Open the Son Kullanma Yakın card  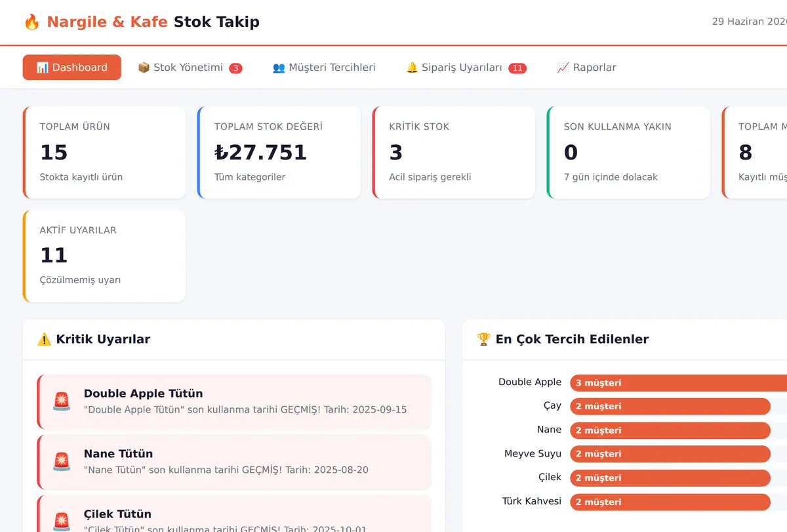(x=629, y=152)
